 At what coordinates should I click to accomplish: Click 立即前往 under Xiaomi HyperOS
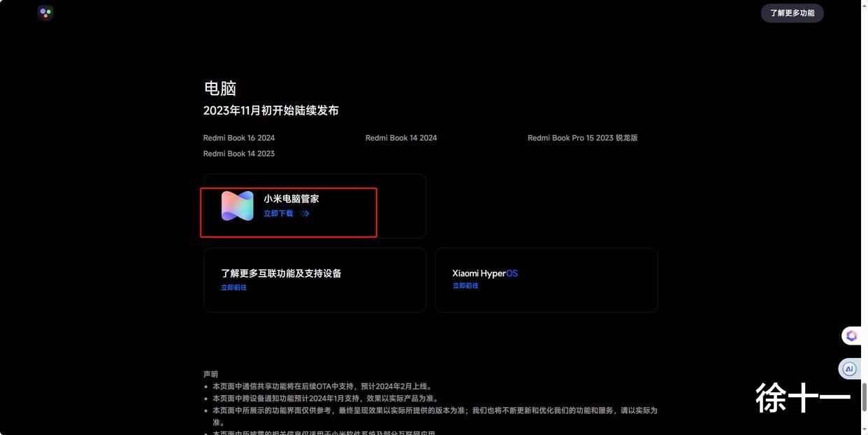pyautogui.click(x=465, y=286)
